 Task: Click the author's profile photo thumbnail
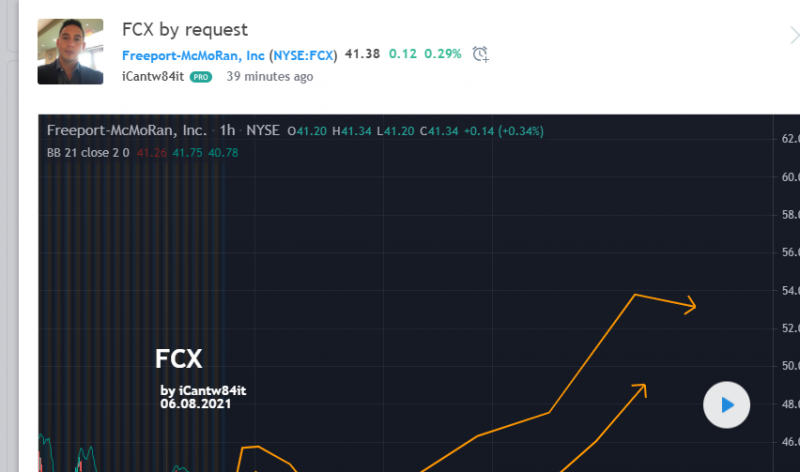click(70, 52)
